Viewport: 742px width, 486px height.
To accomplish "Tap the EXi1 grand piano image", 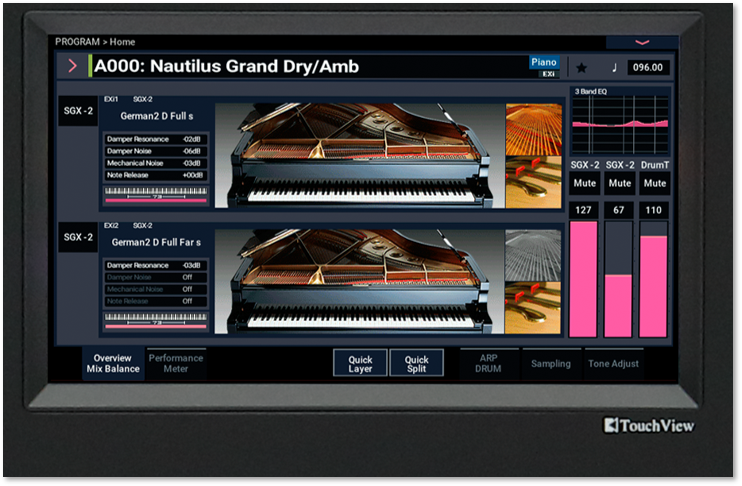I will coord(360,156).
